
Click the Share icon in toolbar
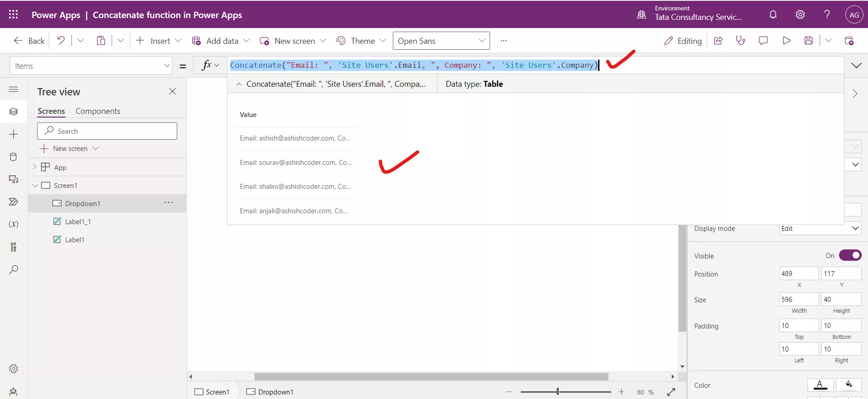(718, 41)
